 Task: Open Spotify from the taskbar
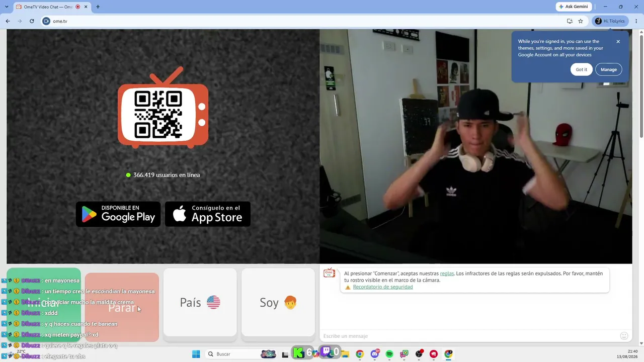(x=389, y=354)
